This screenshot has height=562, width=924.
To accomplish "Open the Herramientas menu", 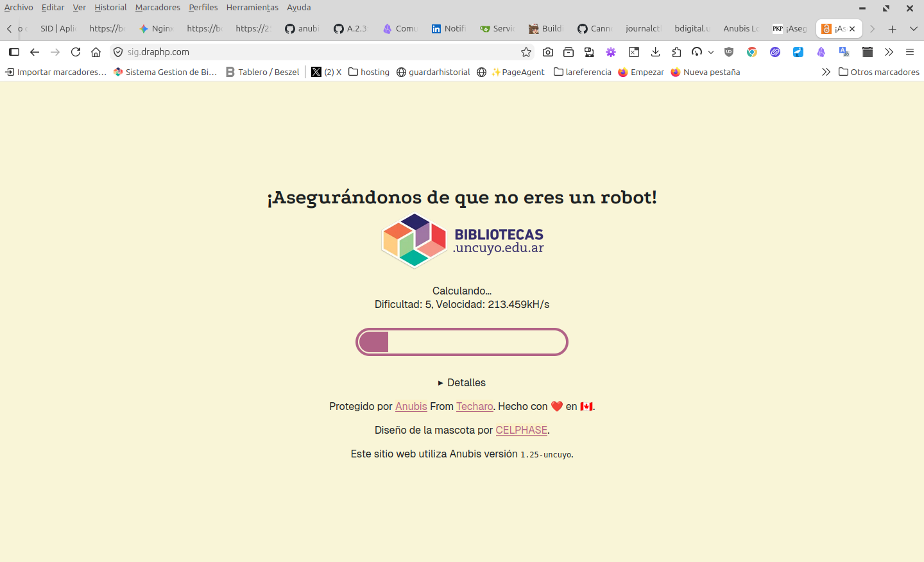I will point(252,8).
